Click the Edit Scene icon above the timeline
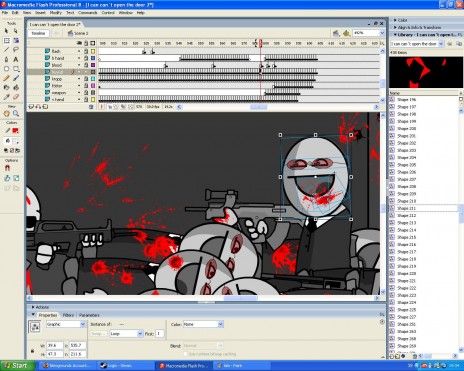The width and height of the screenshot is (464, 371). (x=336, y=33)
